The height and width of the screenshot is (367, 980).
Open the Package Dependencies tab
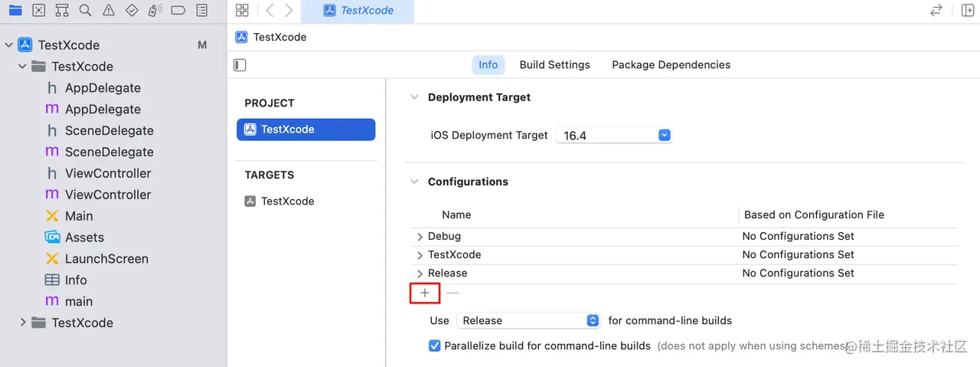tap(671, 65)
